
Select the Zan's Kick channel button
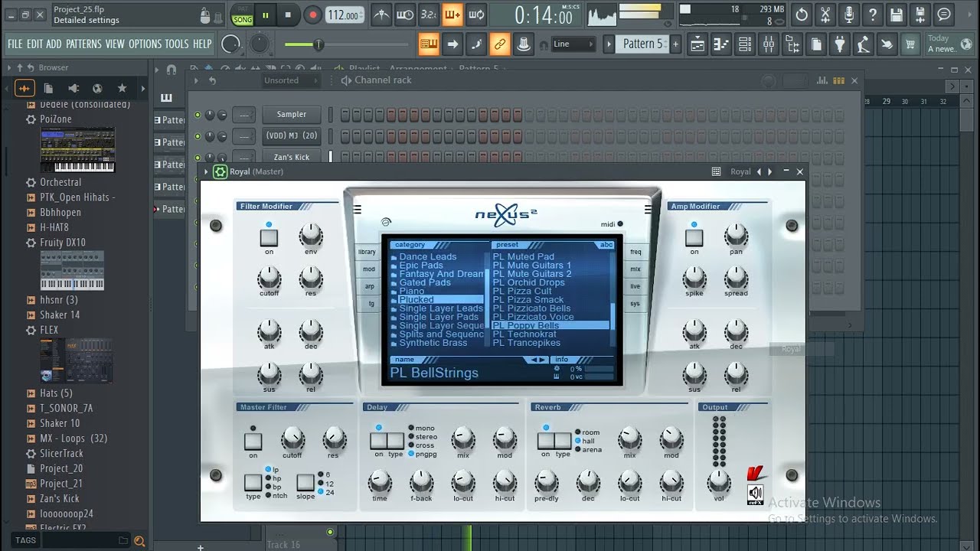coord(291,157)
